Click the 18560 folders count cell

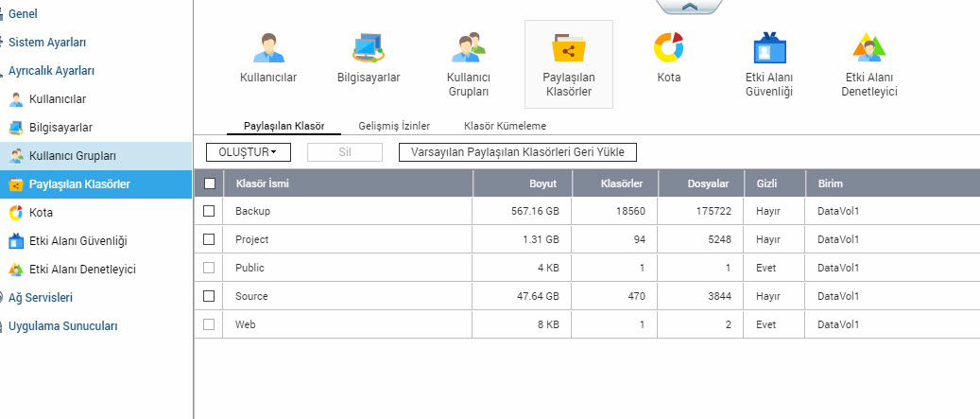(x=630, y=211)
